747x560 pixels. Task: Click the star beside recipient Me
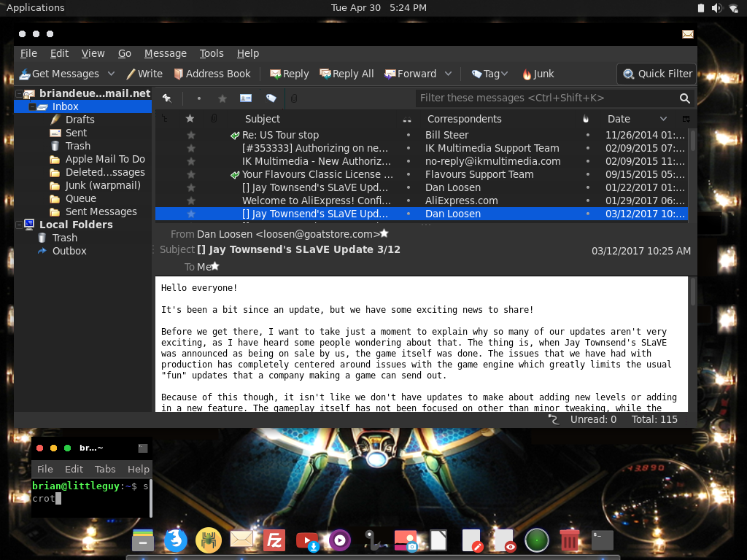[215, 266]
